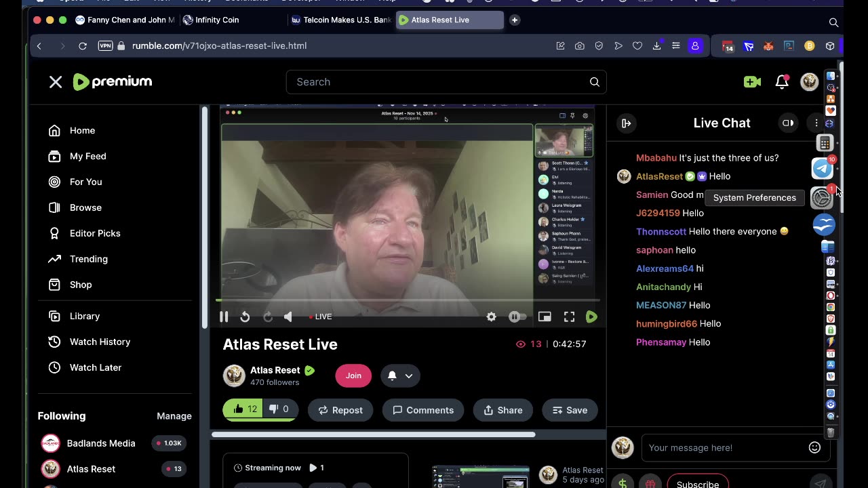Open Shop in sidebar
The width and height of the screenshot is (868, 488).
[81, 285]
